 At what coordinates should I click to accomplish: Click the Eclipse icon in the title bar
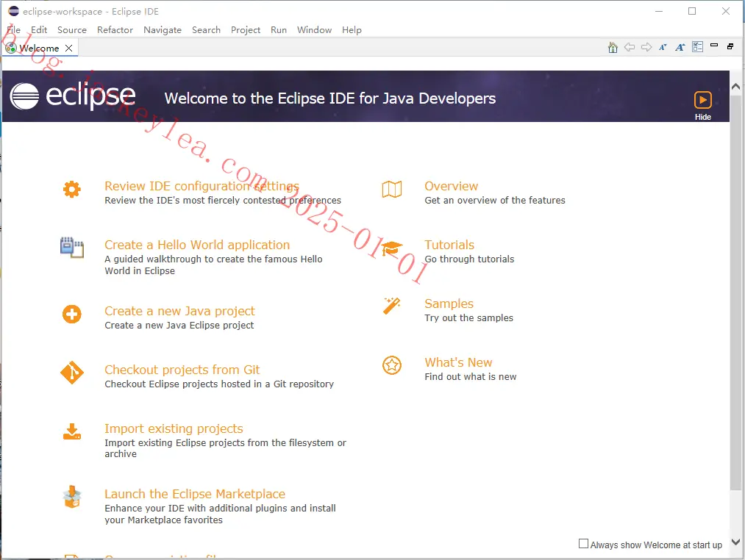14,11
